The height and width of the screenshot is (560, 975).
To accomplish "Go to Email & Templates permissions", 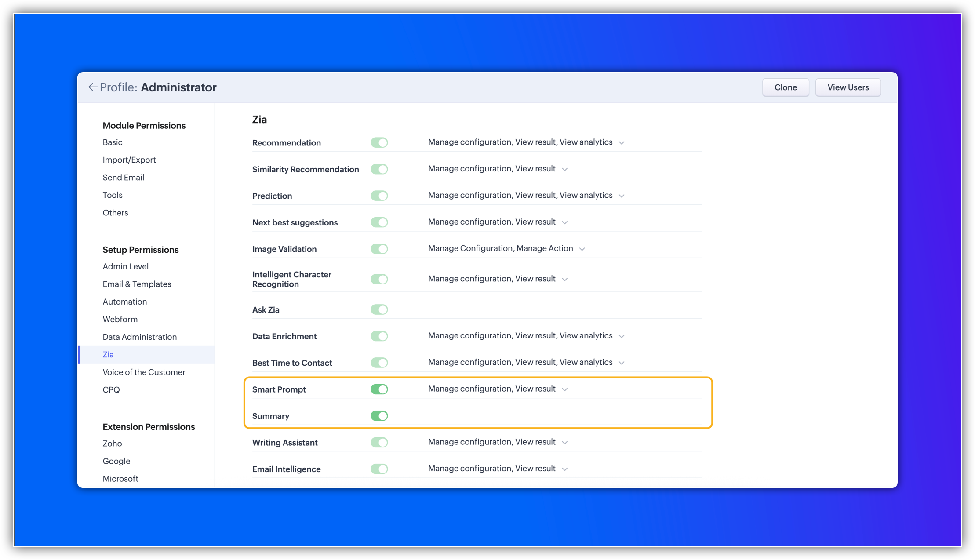I will click(x=137, y=284).
